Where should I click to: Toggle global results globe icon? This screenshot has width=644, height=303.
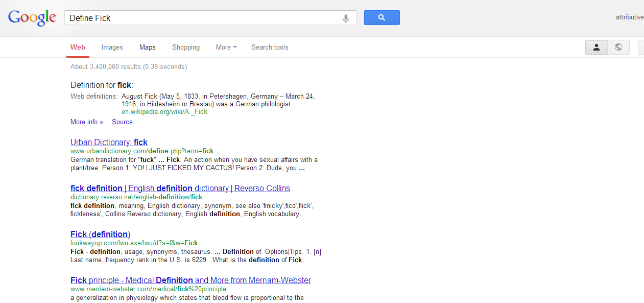tap(618, 47)
